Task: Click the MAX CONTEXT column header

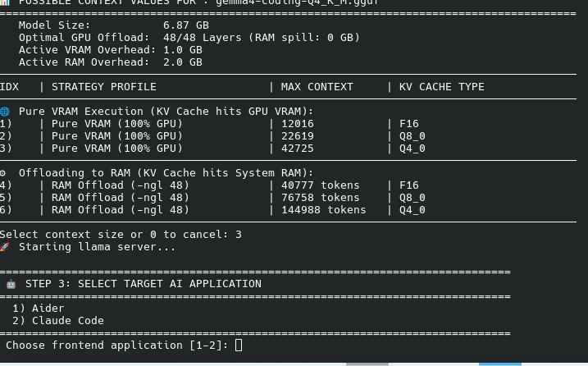Action: (317, 87)
